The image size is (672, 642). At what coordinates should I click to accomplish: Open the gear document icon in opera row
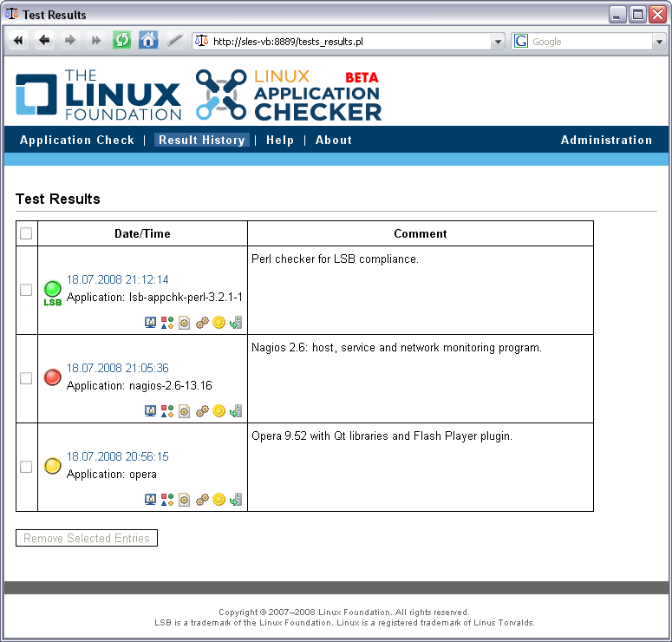(x=185, y=500)
